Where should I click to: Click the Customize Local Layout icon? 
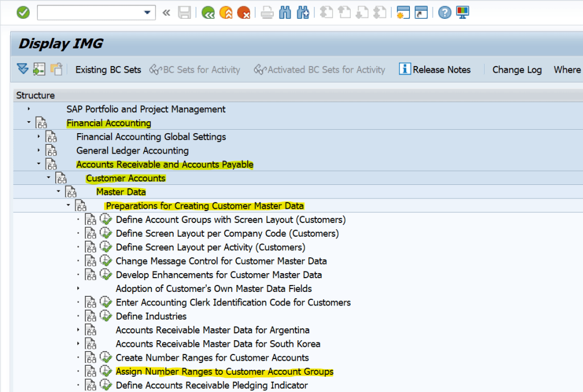tap(462, 12)
